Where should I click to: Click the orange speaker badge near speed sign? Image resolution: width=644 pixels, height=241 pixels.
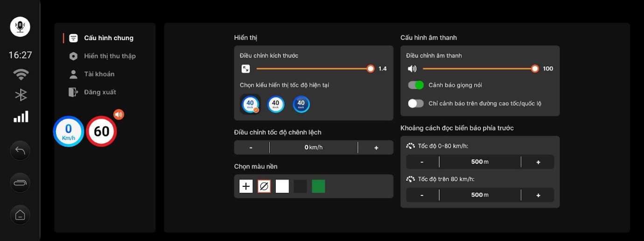[x=119, y=114]
